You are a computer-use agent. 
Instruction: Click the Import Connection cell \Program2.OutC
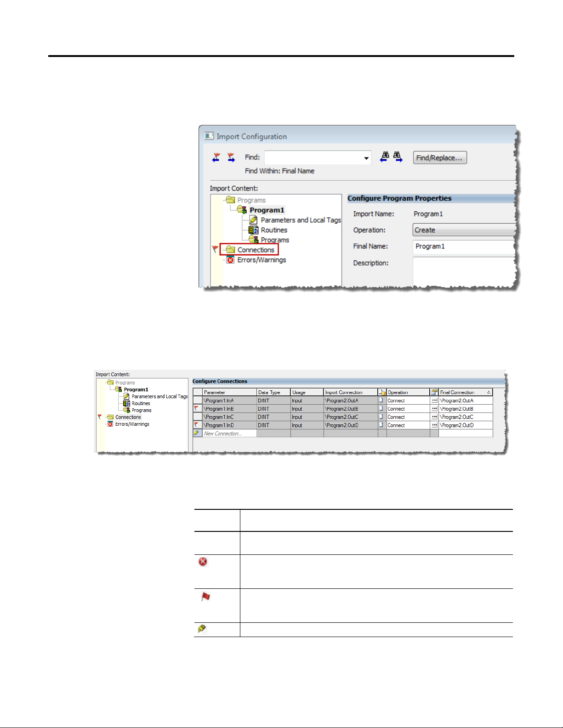pyautogui.click(x=351, y=417)
